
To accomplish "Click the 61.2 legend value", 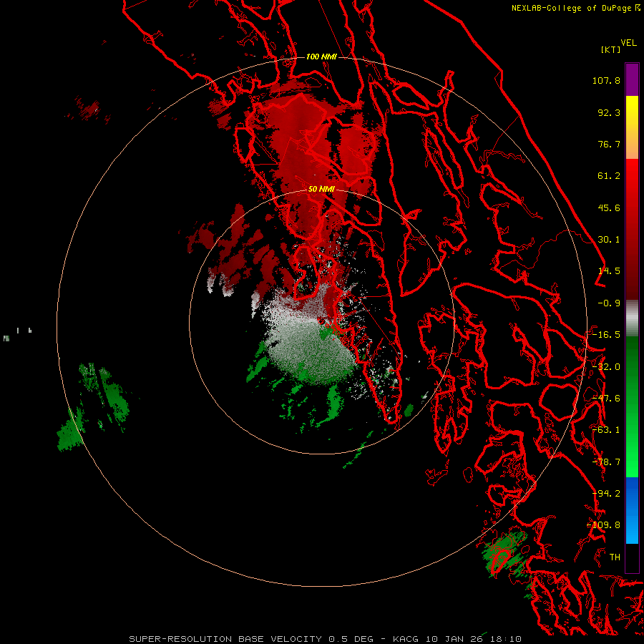I will (609, 176).
